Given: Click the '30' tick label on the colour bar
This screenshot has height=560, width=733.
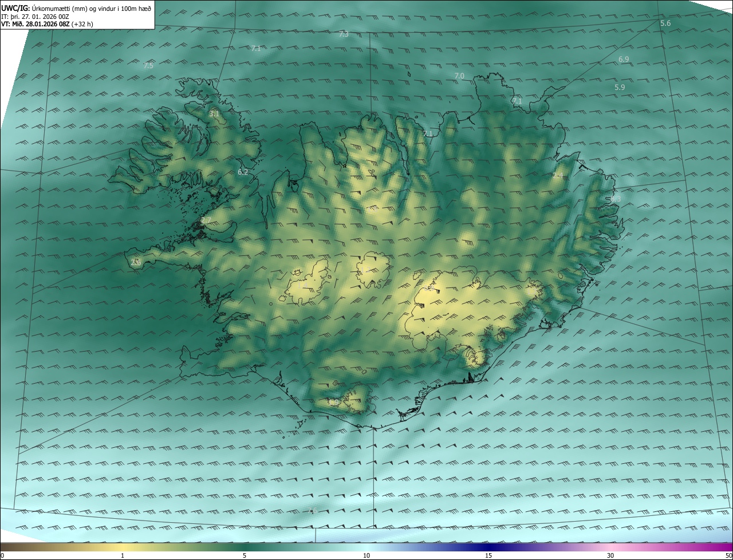Looking at the screenshot, I should click(x=610, y=555).
